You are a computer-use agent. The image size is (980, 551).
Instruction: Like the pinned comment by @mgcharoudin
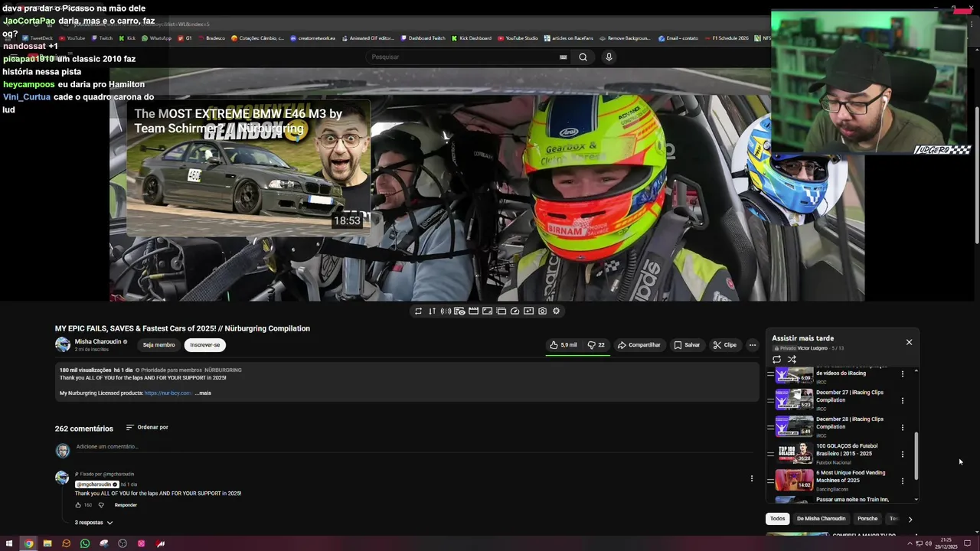pyautogui.click(x=78, y=505)
